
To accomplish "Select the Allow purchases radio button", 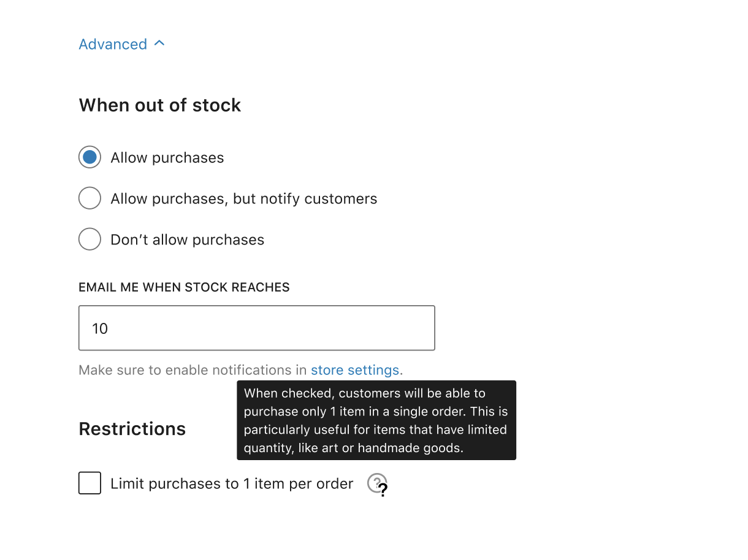I will click(90, 157).
